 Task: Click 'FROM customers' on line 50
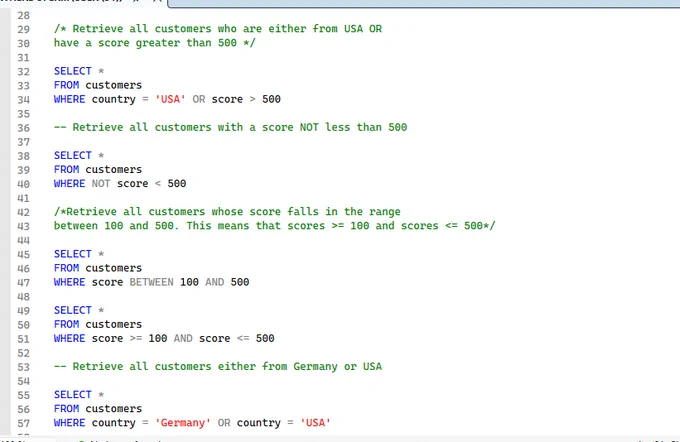point(98,324)
